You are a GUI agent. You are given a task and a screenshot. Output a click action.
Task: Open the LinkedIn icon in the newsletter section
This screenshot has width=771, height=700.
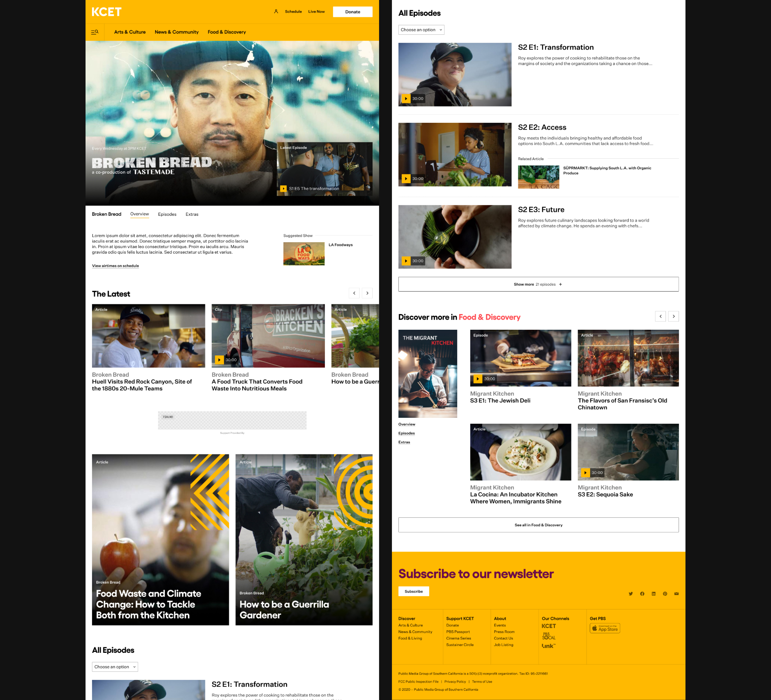click(654, 594)
